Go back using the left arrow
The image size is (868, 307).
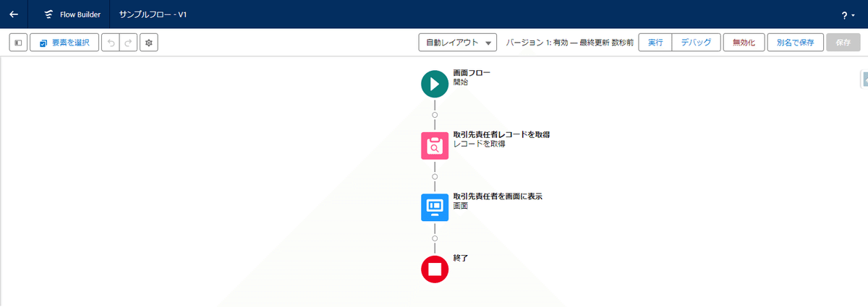(x=14, y=14)
